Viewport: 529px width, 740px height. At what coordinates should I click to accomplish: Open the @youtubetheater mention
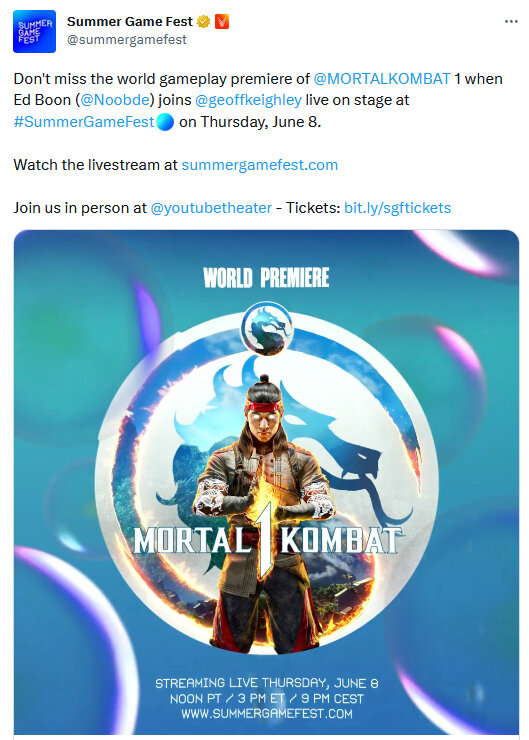(211, 208)
